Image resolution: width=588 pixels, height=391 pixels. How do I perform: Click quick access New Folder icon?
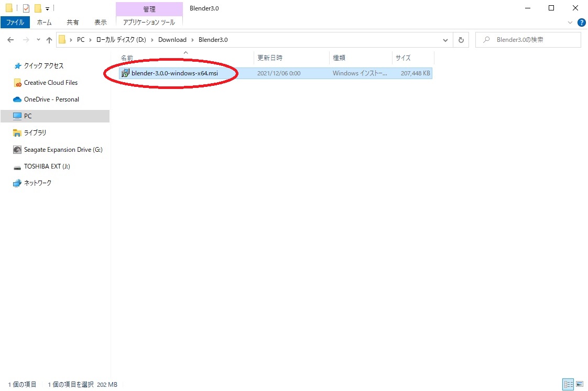pyautogui.click(x=38, y=8)
